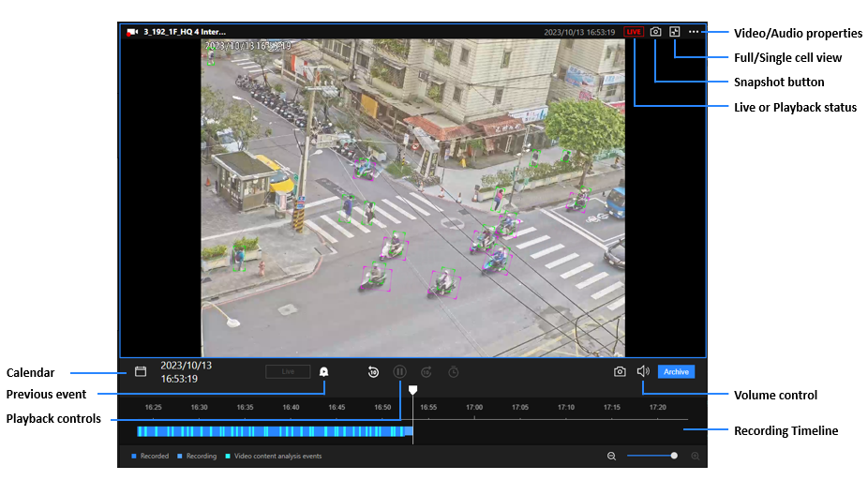Switch to Live view button
This screenshot has width=868, height=480.
[x=288, y=372]
